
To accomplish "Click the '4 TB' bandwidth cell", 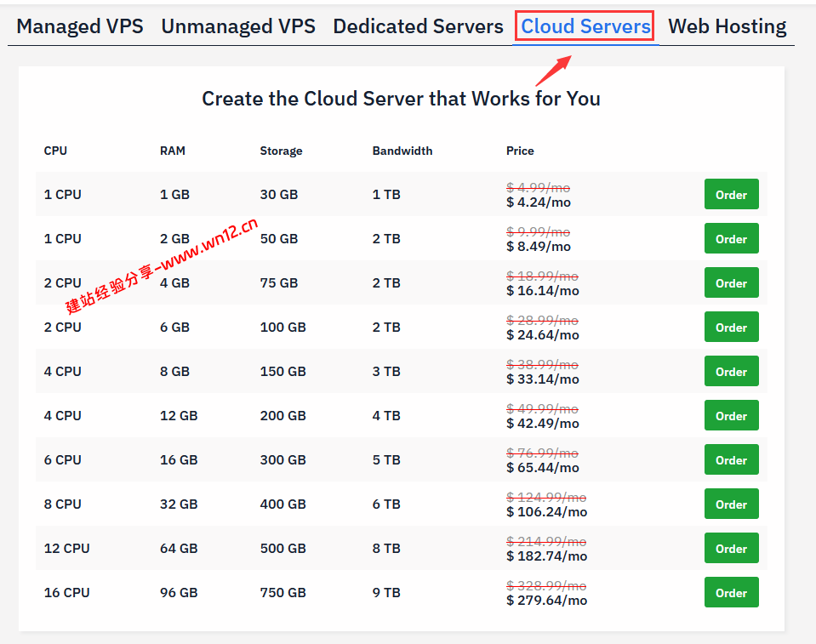I will tap(386, 416).
